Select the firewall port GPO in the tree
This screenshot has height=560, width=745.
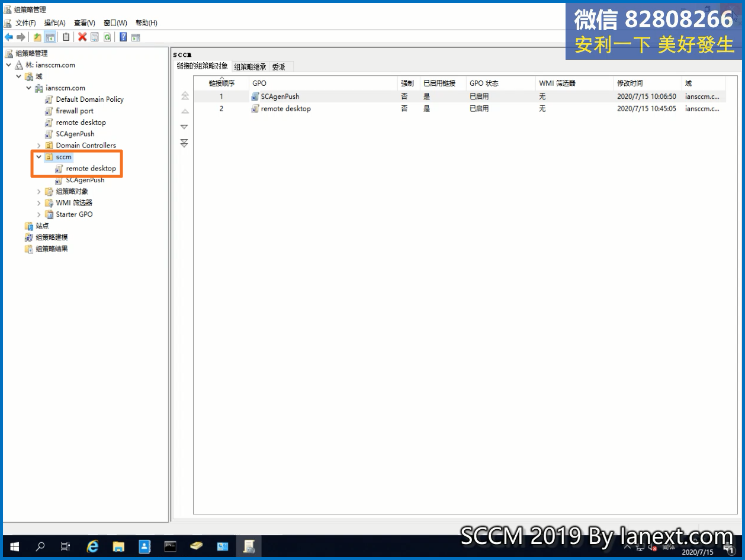(x=75, y=111)
